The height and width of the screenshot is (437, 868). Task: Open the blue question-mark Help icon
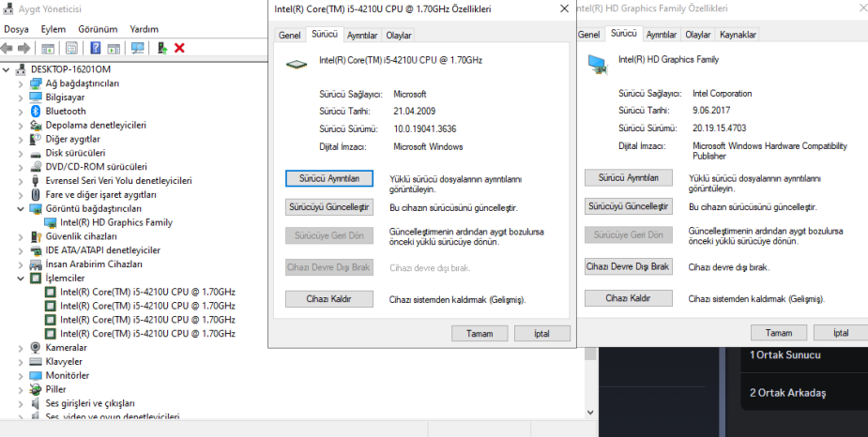[95, 48]
